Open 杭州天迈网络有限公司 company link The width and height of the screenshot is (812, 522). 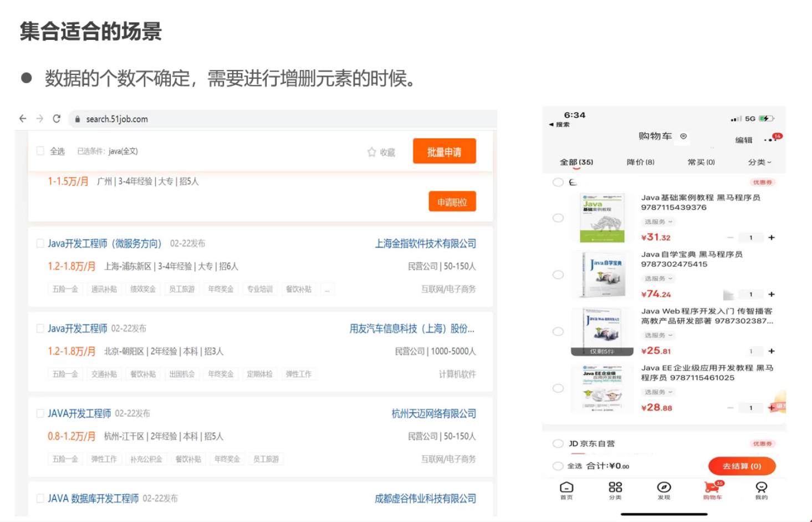tap(433, 413)
